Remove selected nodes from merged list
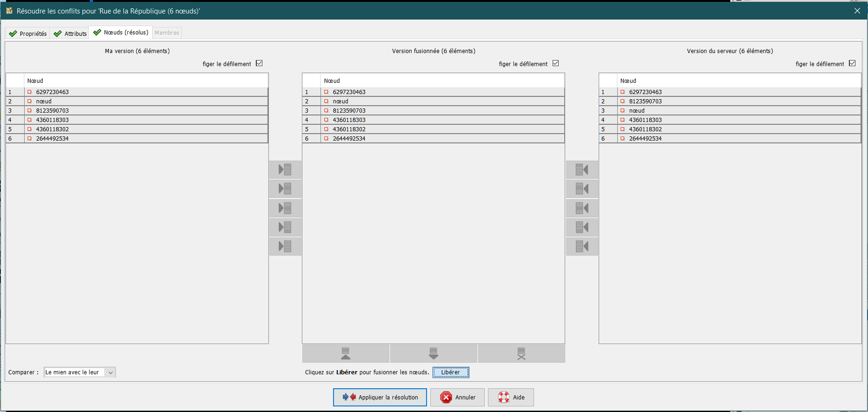Screen dimensions: 868x412 tap(521, 354)
